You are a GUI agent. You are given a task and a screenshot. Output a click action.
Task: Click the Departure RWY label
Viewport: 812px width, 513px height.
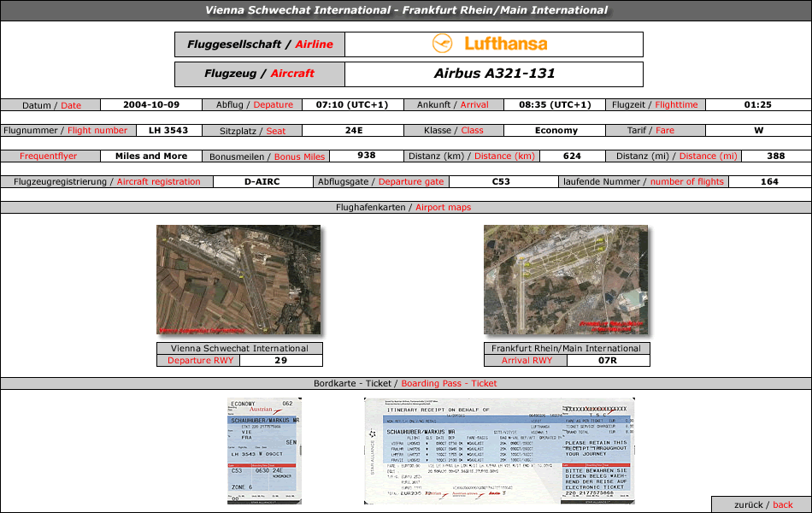click(199, 360)
